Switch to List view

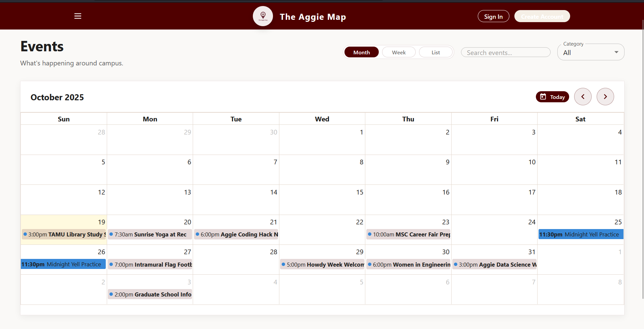tap(435, 52)
